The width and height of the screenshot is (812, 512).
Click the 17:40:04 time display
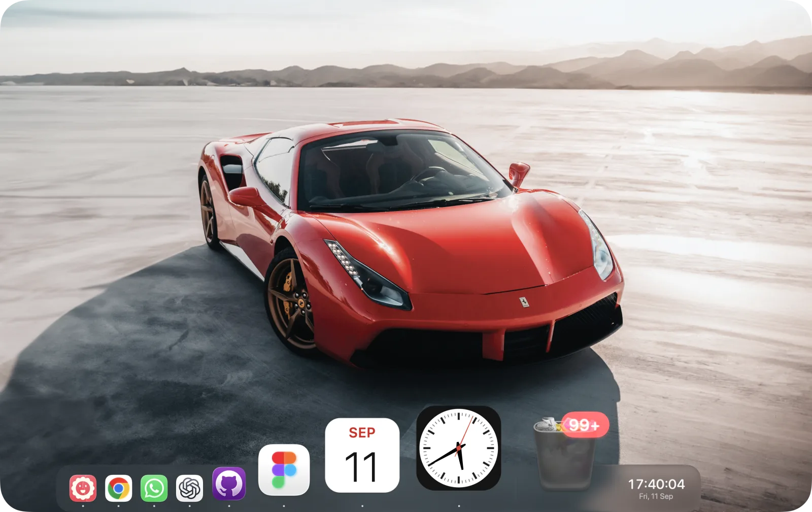656,484
